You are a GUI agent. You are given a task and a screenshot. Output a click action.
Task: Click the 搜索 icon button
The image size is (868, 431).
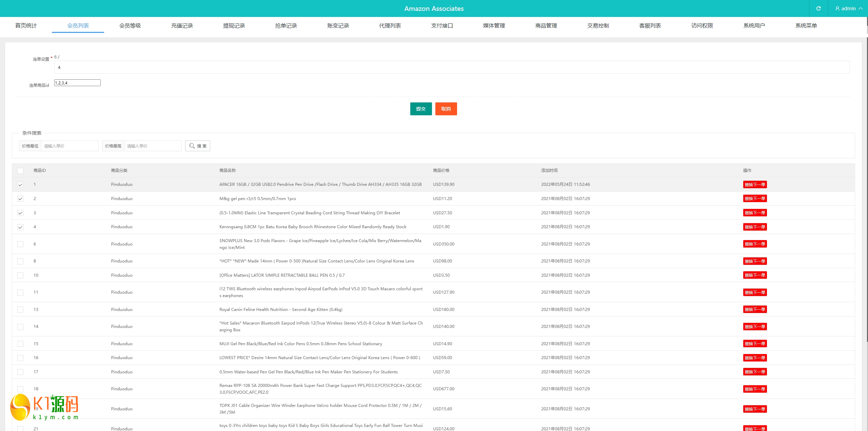[198, 146]
